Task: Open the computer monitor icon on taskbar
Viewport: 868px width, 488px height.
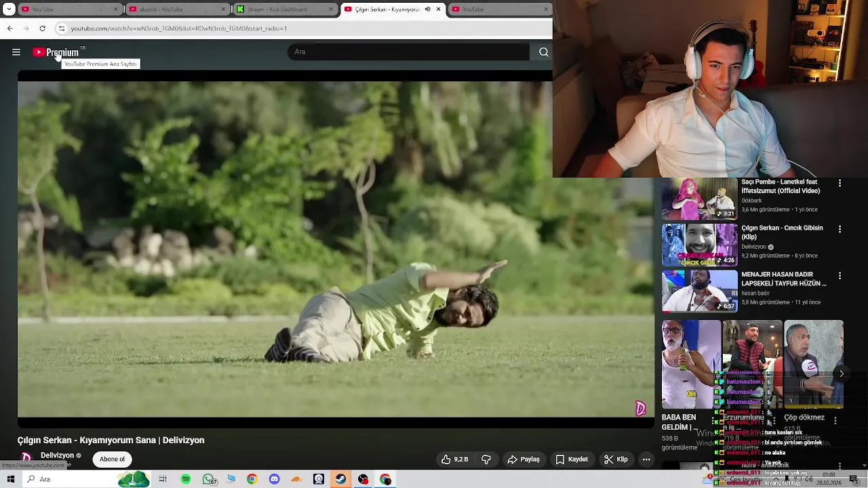Action: tap(231, 479)
